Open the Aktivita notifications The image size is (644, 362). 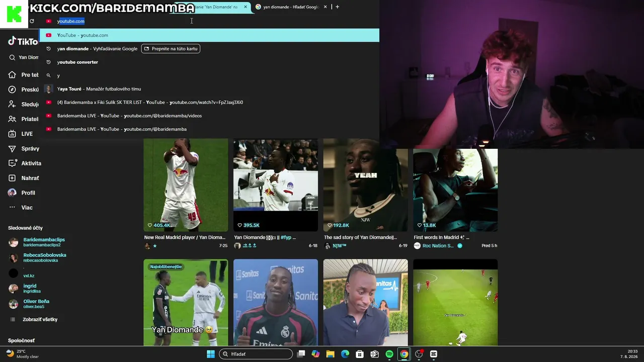tap(25, 163)
